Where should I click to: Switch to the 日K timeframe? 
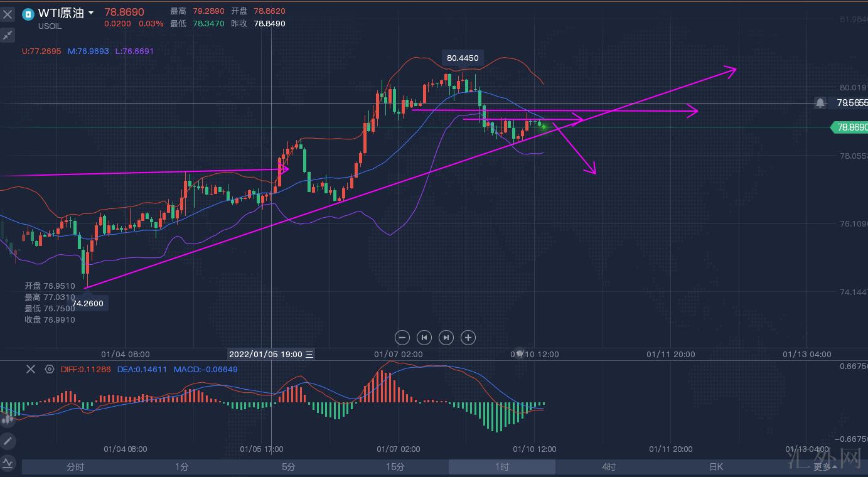[x=716, y=467]
